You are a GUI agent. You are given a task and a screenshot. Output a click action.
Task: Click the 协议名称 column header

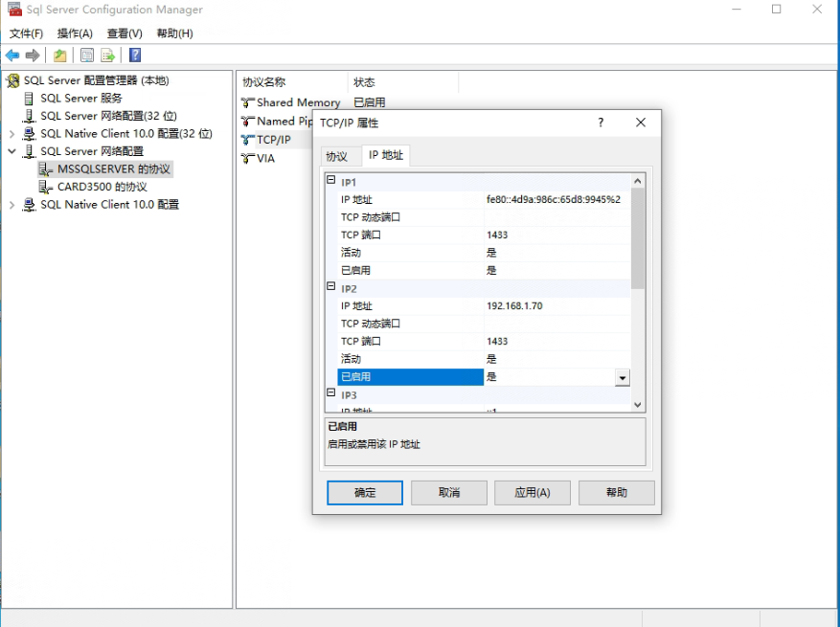coord(293,82)
